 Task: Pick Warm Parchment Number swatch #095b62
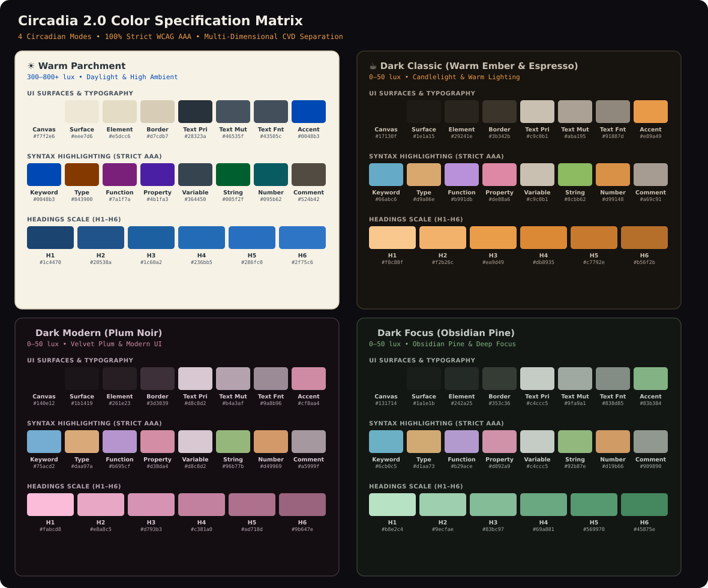coord(271,175)
